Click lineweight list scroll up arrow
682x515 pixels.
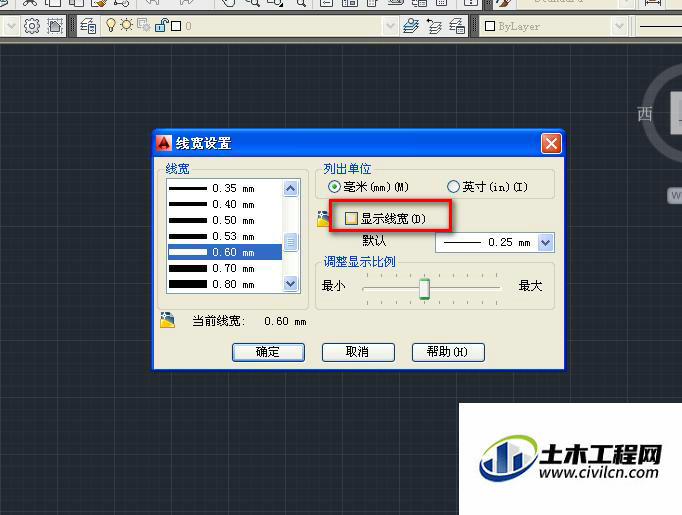coord(291,188)
